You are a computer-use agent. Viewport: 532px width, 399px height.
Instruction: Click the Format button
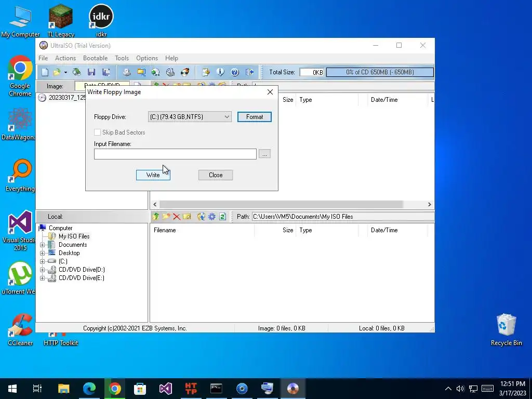click(255, 117)
